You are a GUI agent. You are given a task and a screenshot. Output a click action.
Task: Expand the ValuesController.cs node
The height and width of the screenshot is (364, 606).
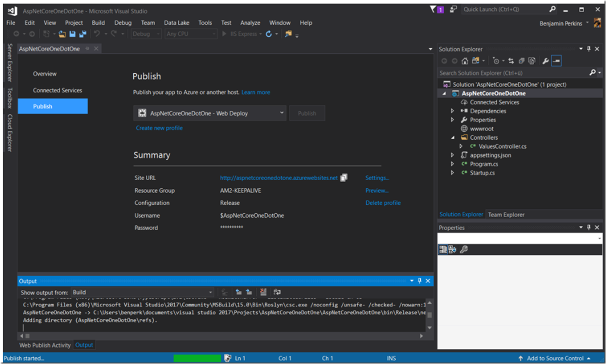pos(461,146)
